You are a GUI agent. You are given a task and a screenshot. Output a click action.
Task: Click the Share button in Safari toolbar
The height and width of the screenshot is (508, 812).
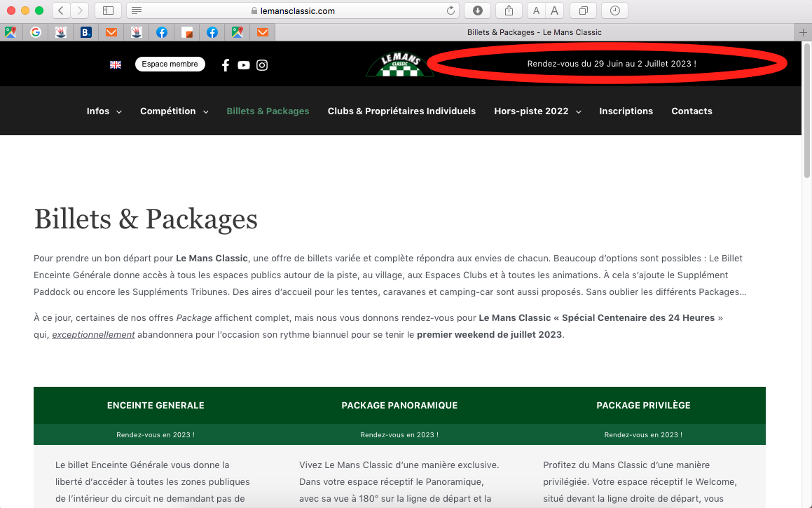(508, 11)
